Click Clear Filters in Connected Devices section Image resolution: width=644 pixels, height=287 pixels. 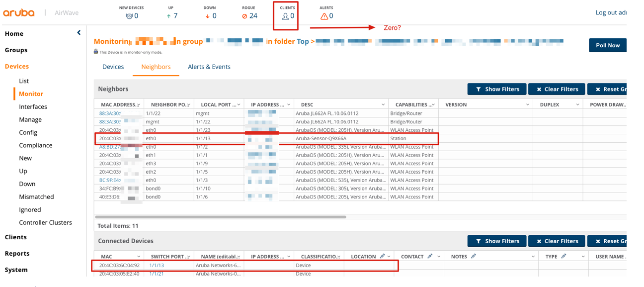tap(557, 241)
